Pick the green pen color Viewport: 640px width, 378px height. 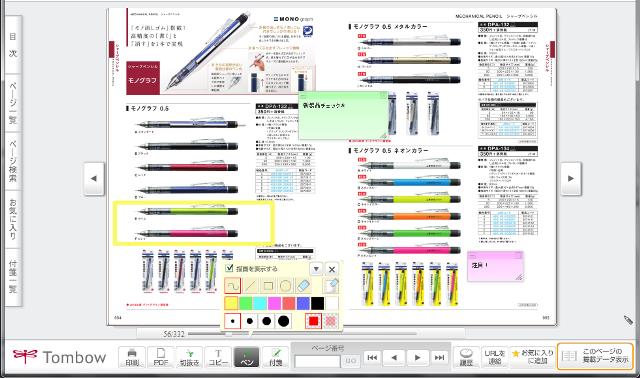pos(245,303)
